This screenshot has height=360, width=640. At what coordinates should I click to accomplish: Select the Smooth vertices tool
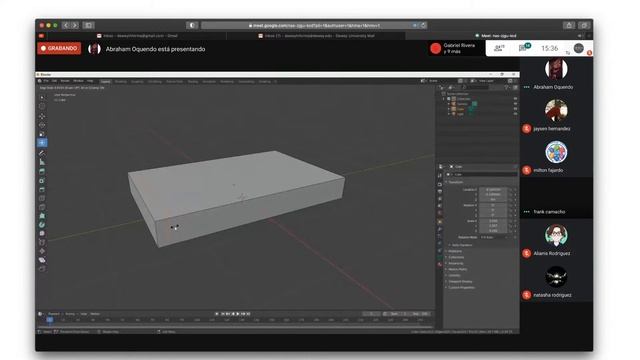click(42, 233)
